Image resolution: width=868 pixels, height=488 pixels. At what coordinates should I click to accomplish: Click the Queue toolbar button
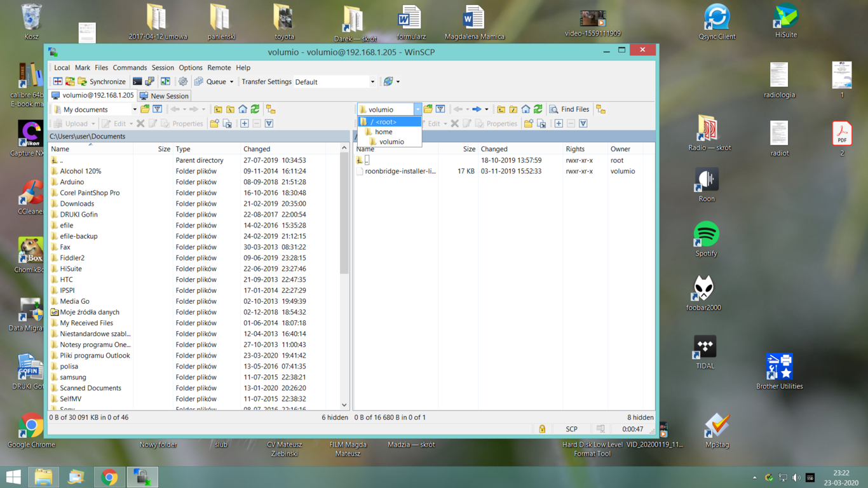(210, 81)
